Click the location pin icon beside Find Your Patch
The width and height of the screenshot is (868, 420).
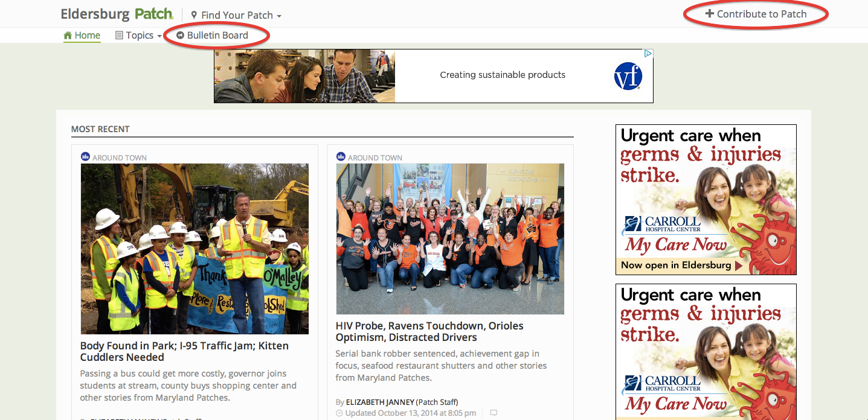click(194, 15)
